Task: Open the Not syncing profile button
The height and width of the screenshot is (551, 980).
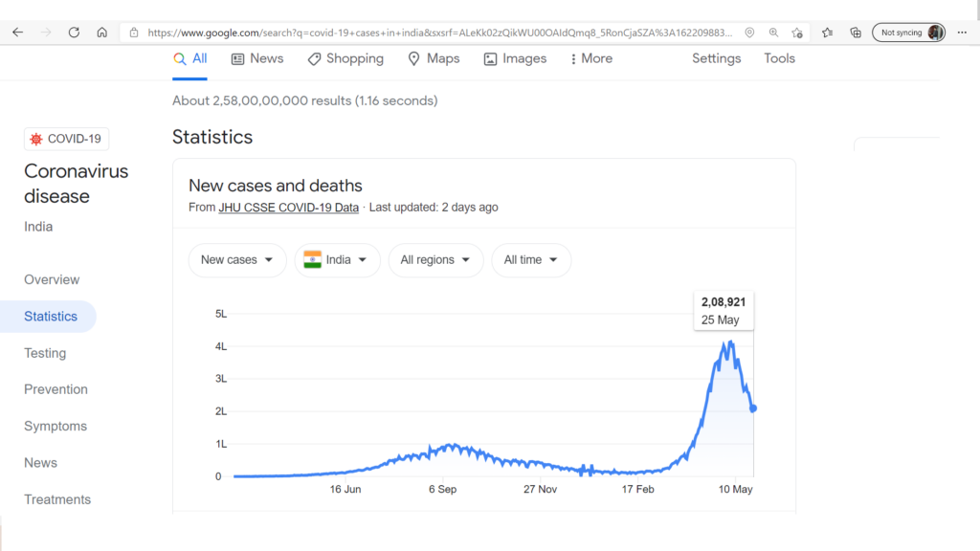Action: (x=908, y=33)
